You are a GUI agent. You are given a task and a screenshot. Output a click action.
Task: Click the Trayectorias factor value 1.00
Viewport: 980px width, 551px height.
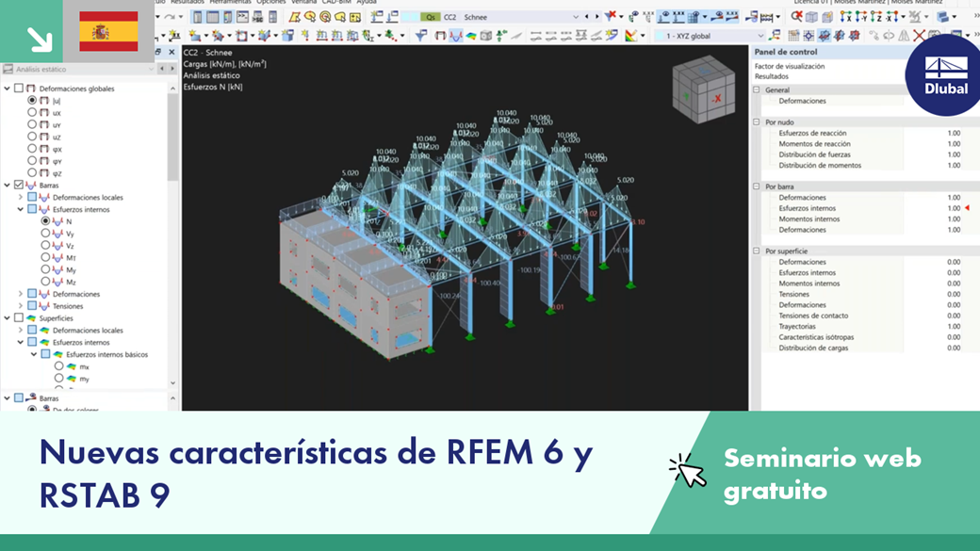point(954,326)
